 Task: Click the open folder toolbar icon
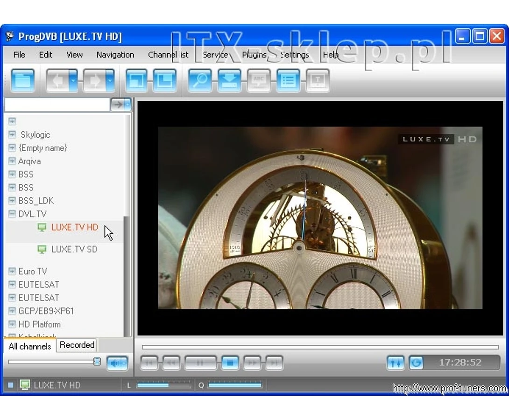tap(22, 80)
